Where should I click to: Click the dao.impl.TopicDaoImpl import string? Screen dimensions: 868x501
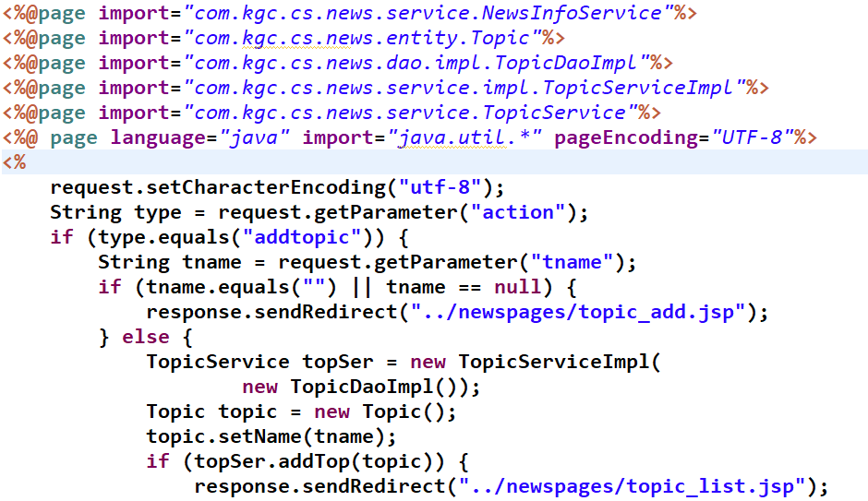[413, 64]
